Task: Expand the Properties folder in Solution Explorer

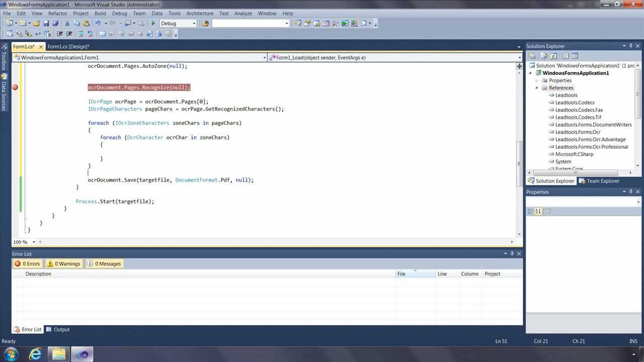Action: tap(537, 80)
